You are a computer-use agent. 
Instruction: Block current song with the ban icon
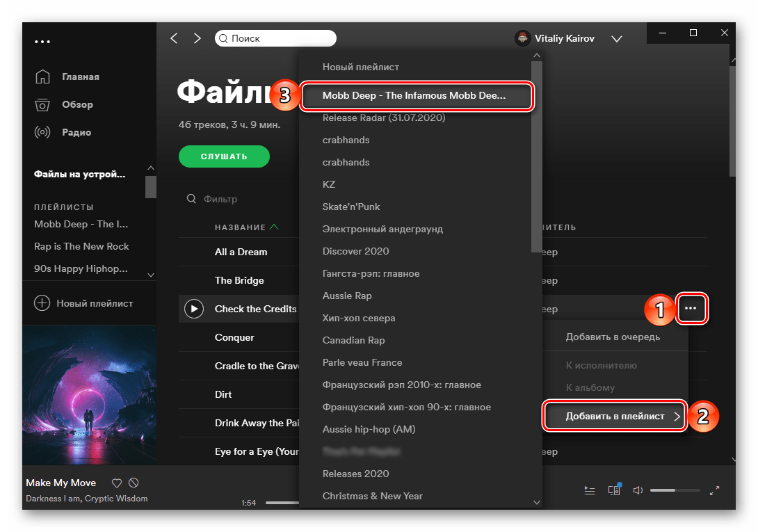tap(134, 483)
